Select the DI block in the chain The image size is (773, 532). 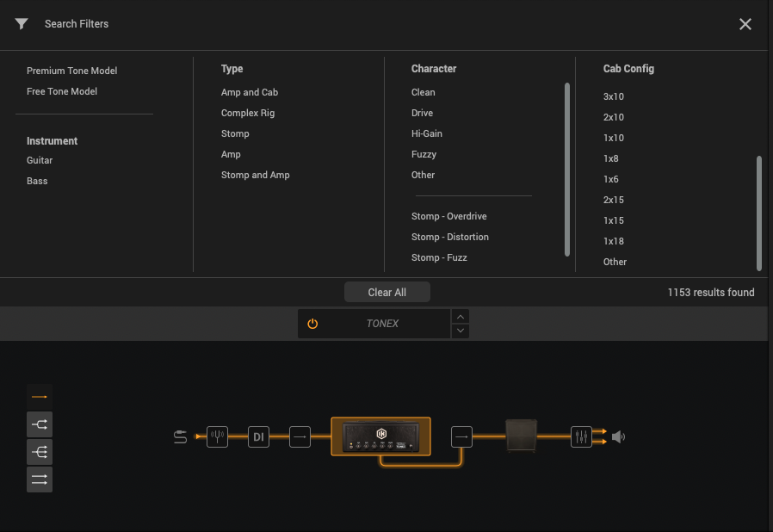(x=259, y=436)
